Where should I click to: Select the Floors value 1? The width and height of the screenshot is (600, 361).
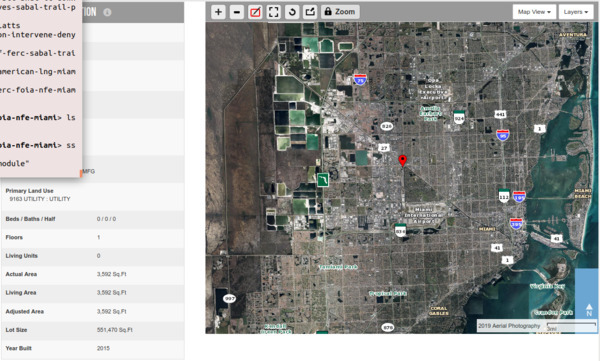(x=98, y=237)
